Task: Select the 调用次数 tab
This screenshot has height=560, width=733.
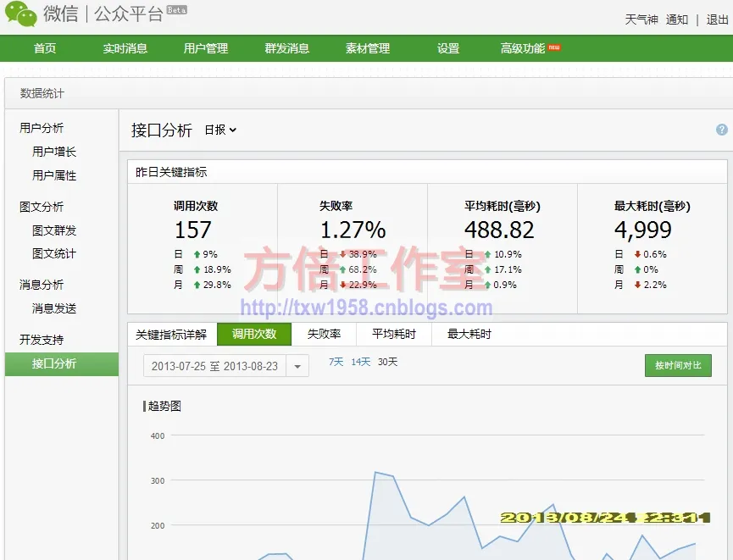Action: 254,334
